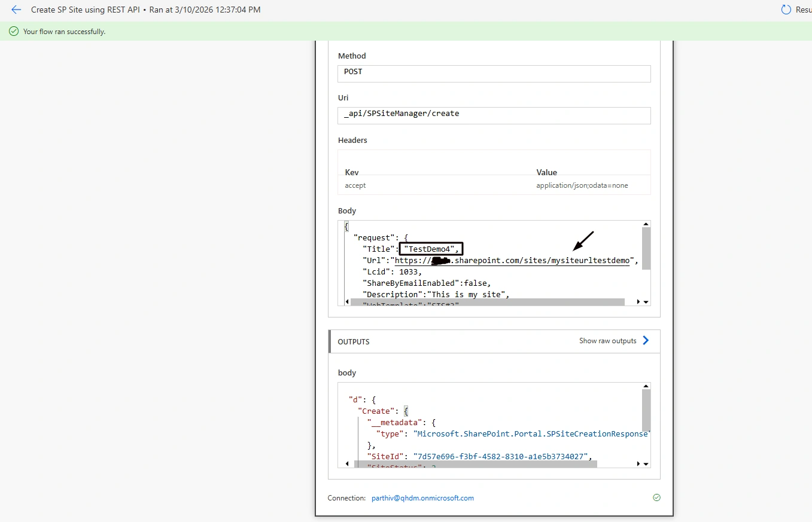
Task: Click the outputs body scroll-up arrow
Action: [x=646, y=387]
